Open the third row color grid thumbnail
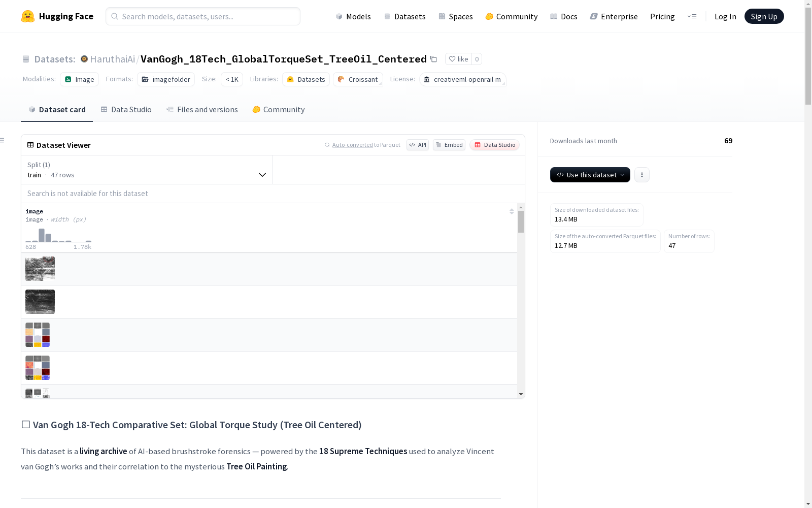Viewport: 812px width, 508px height. (x=38, y=335)
